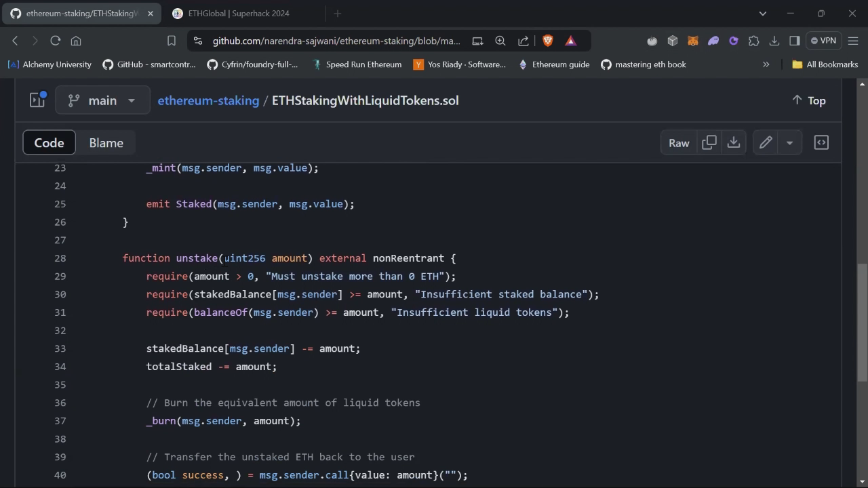The height and width of the screenshot is (488, 868).
Task: Expand more edit options dropdown arrow
Action: tap(790, 143)
